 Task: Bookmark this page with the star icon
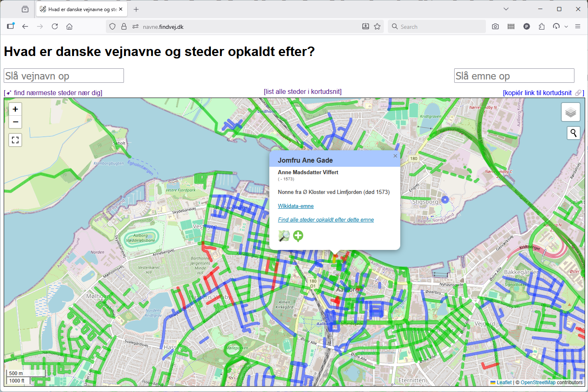point(377,27)
